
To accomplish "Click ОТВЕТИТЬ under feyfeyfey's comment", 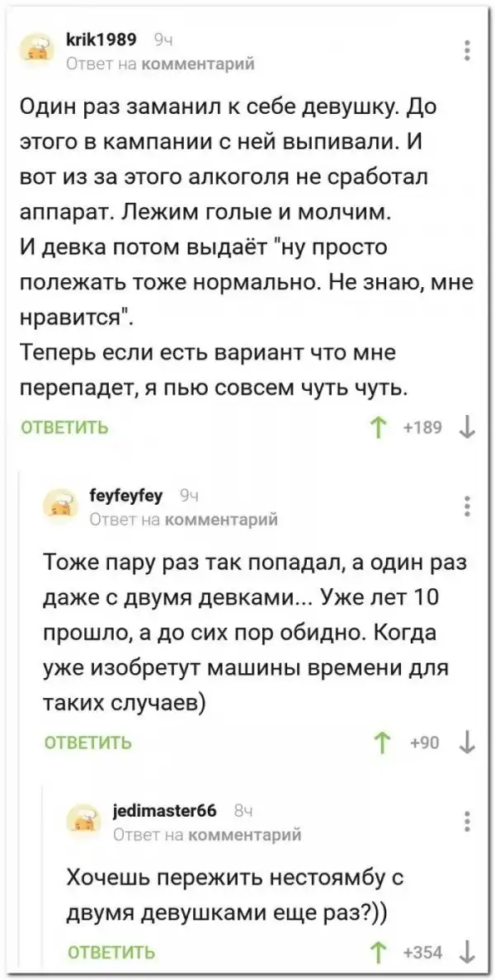I will 87,741.
